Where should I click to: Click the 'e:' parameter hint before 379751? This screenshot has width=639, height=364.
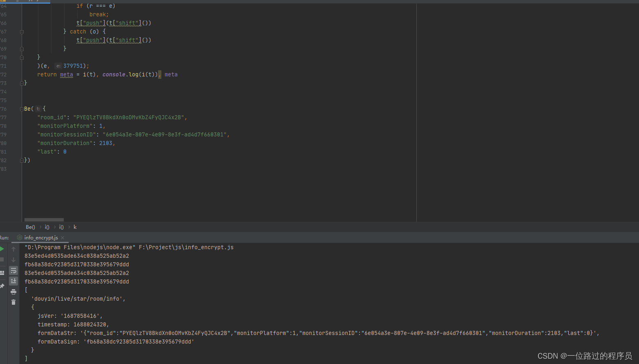tap(58, 66)
